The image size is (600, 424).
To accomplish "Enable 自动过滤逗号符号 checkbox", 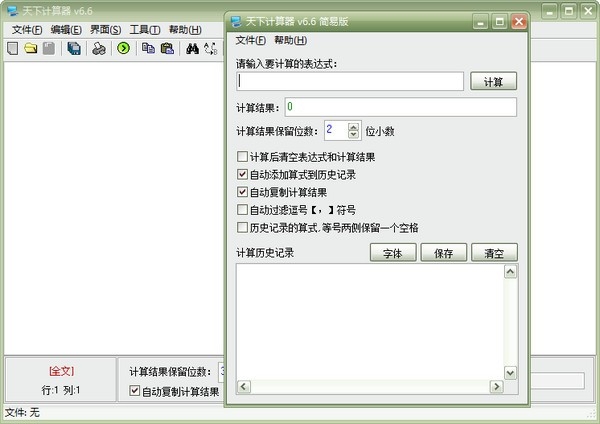I will 242,210.
